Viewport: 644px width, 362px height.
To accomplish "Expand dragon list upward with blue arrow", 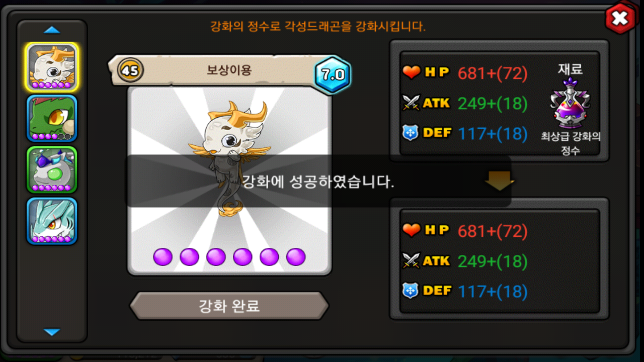I will point(52,30).
